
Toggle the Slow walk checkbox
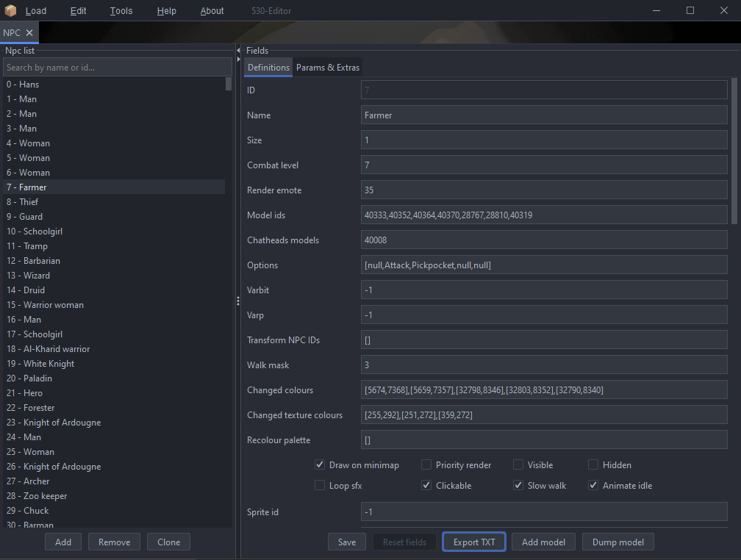tap(518, 485)
